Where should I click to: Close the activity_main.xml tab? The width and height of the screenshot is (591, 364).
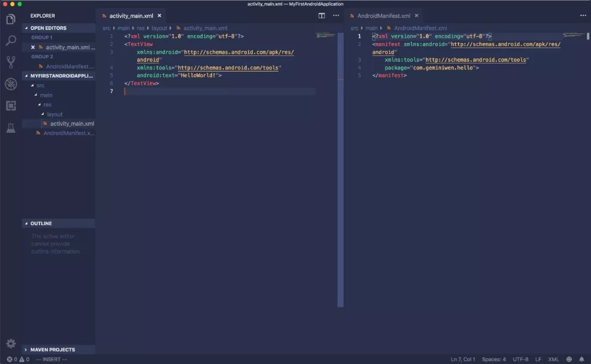tap(159, 16)
